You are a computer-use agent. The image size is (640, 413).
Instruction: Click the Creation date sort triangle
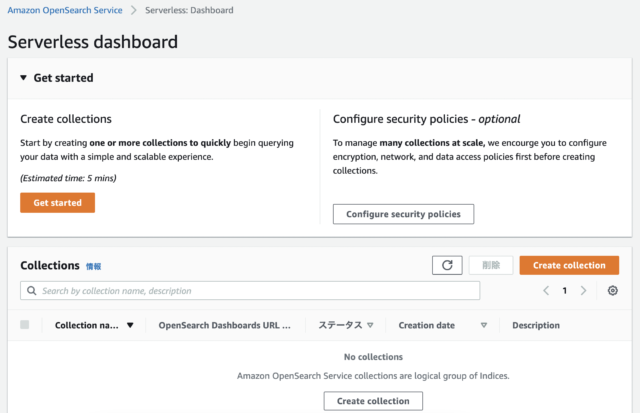[484, 325]
